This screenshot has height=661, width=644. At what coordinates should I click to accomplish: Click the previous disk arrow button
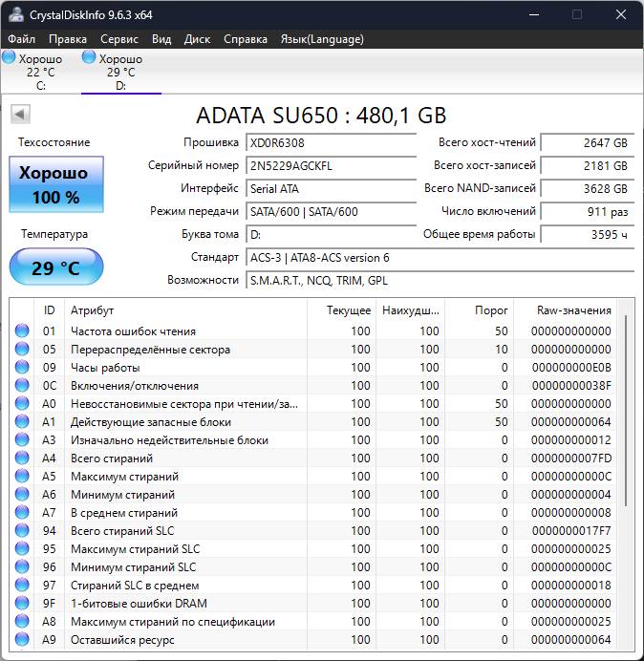click(19, 115)
